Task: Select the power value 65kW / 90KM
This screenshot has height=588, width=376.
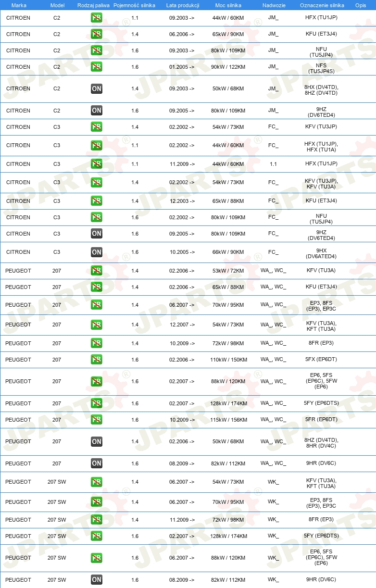Action: [x=228, y=34]
